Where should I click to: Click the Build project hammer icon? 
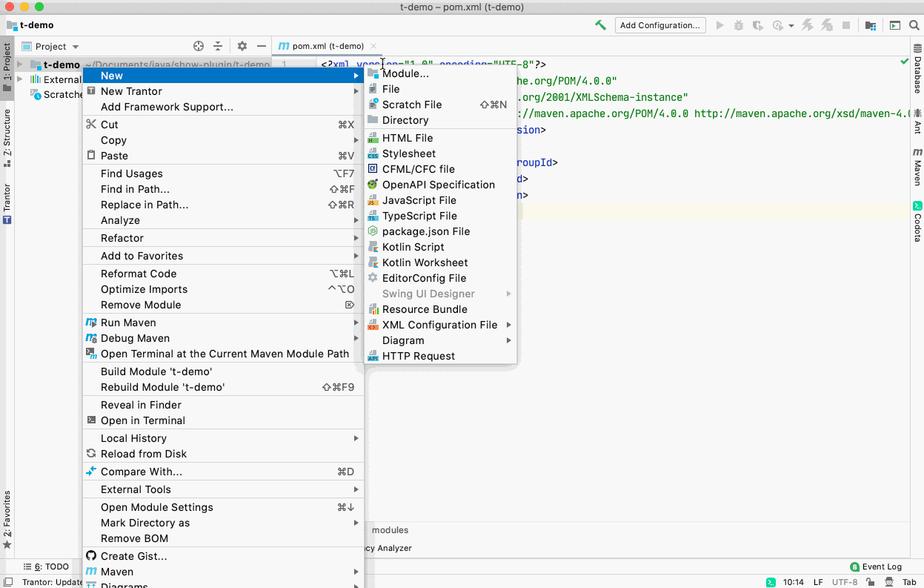click(x=600, y=25)
